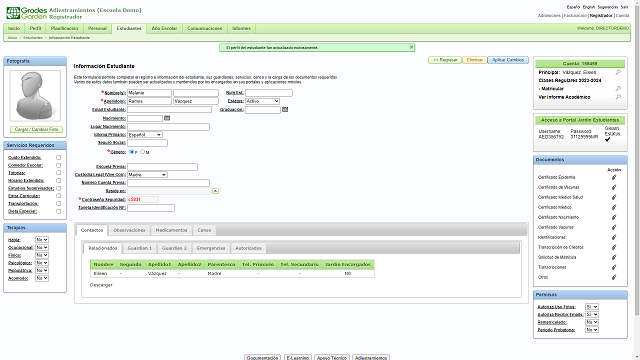Switch to the Observaciones tab

coord(129,230)
